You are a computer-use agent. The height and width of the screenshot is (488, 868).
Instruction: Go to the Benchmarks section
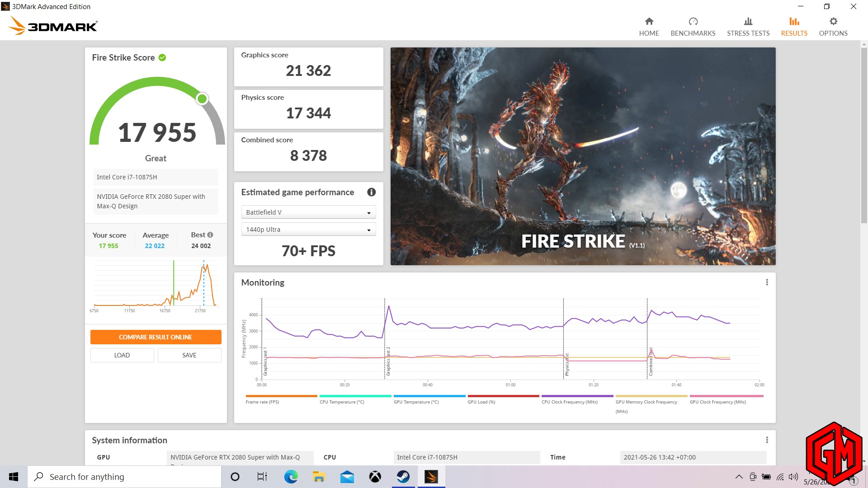pyautogui.click(x=693, y=26)
